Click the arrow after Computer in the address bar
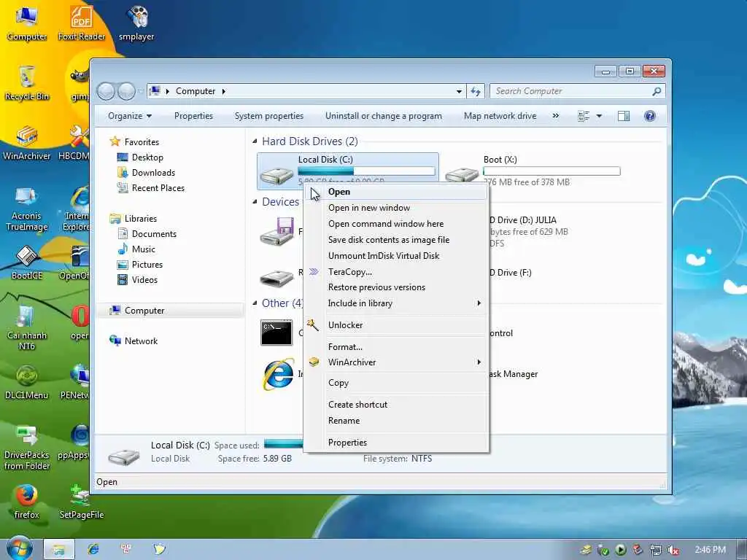The width and height of the screenshot is (747, 560). (223, 91)
